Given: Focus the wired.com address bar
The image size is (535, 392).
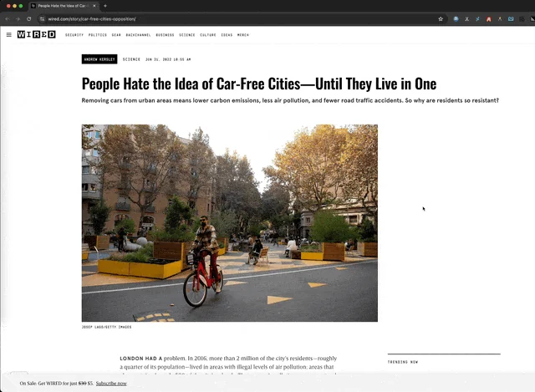Looking at the screenshot, I should pyautogui.click(x=239, y=19).
